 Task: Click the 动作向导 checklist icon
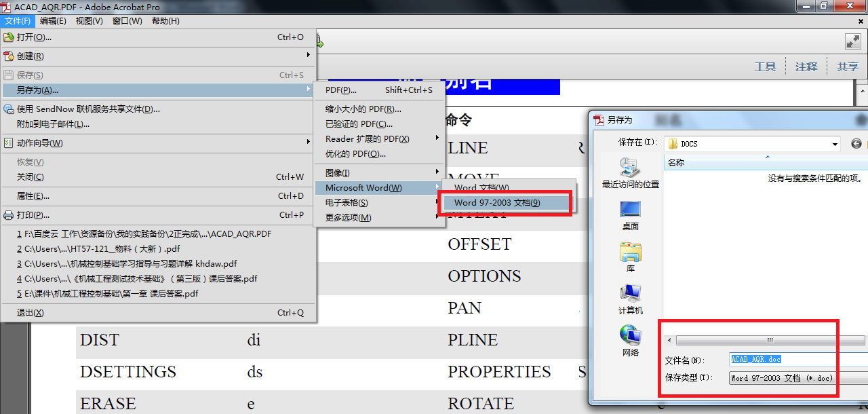pos(9,143)
